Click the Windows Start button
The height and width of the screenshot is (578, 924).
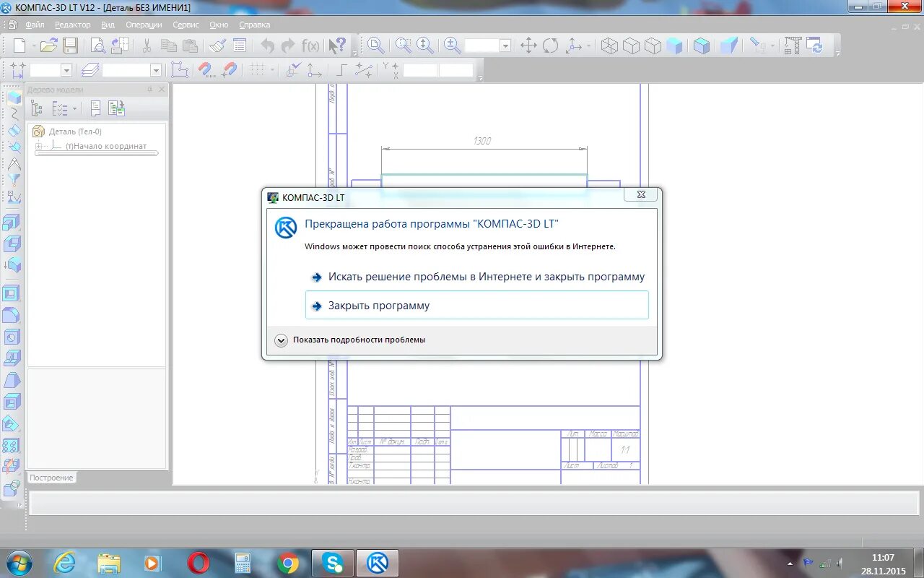[x=19, y=563]
